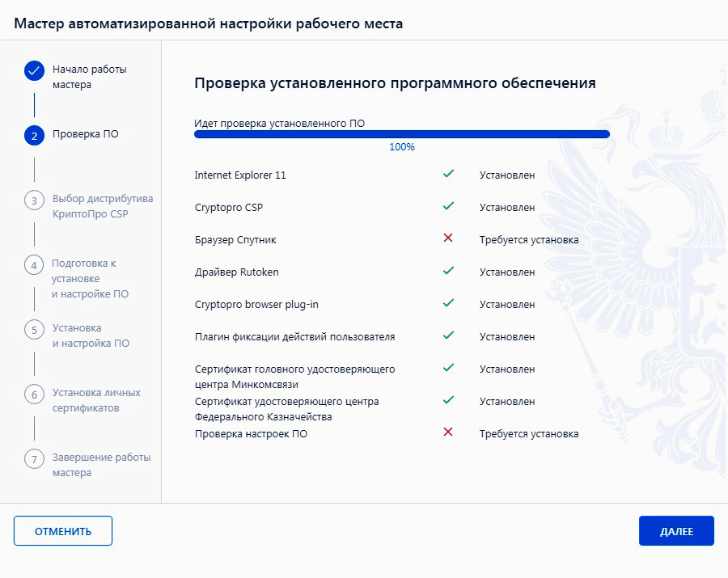Click step 3 Выбор дистрибутива КриптоПро CSP circle
The width and height of the screenshot is (728, 578).
click(33, 200)
